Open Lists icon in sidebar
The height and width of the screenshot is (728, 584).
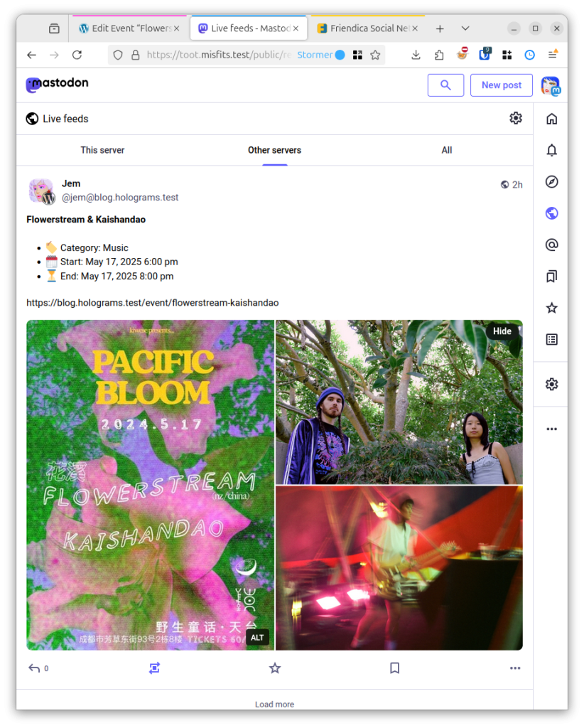click(551, 339)
